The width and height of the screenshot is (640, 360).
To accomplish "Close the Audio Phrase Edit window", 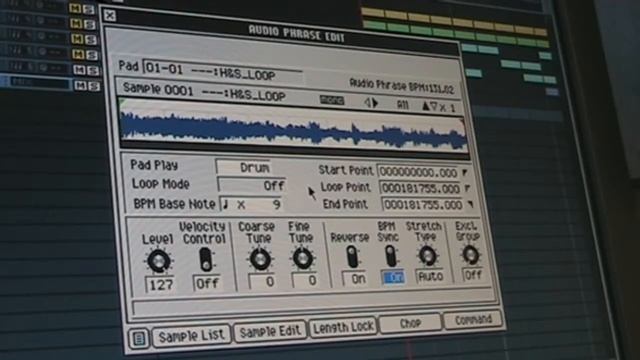I will [110, 16].
